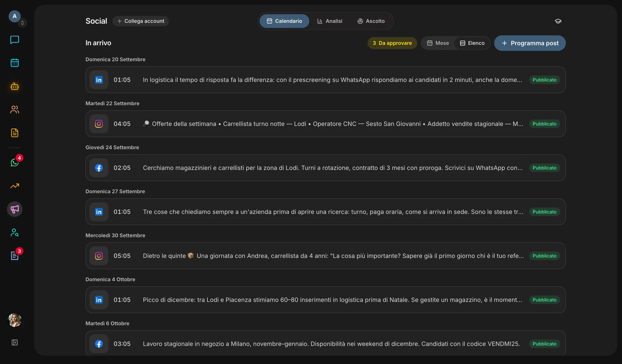Click LinkedIn icon of Tre cose post

tap(99, 212)
